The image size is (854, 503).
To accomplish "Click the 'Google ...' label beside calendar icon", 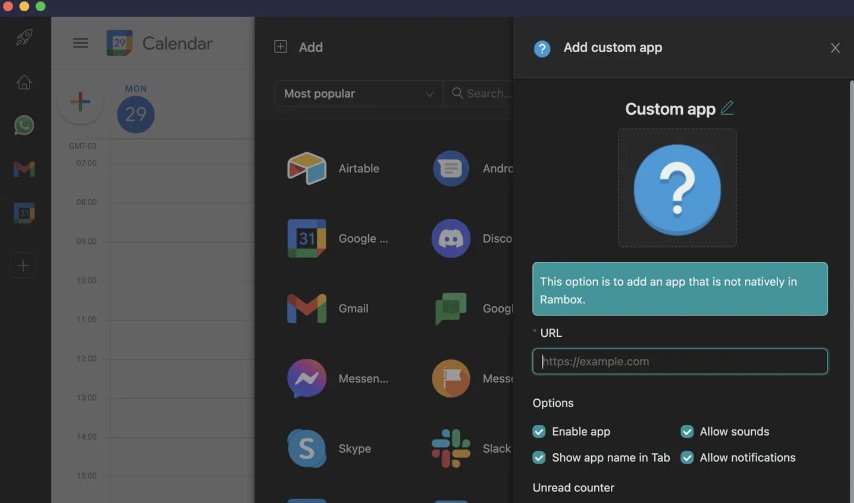I will tap(363, 238).
